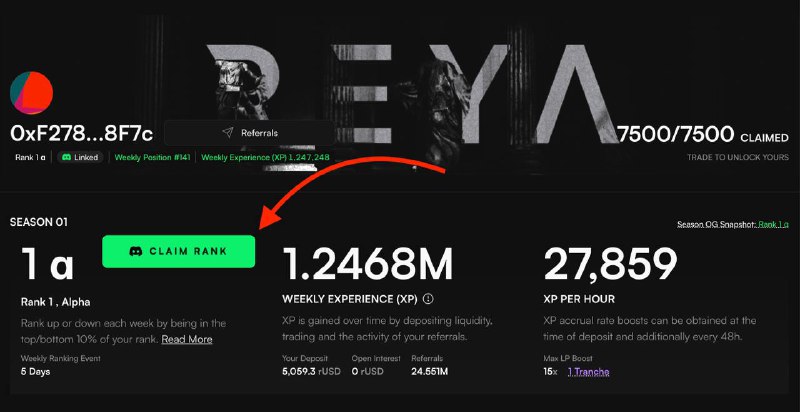
Task: Click the round profile avatar
Action: click(31, 93)
